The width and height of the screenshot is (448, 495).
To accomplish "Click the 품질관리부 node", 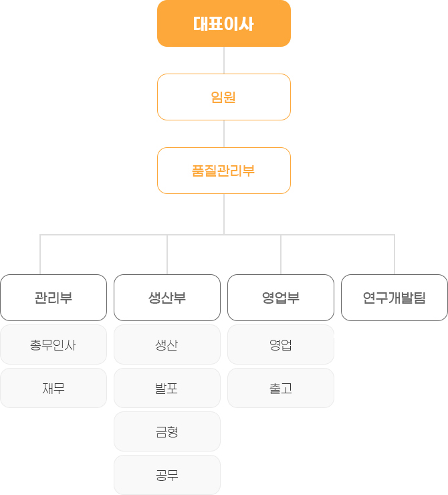I will 224,171.
